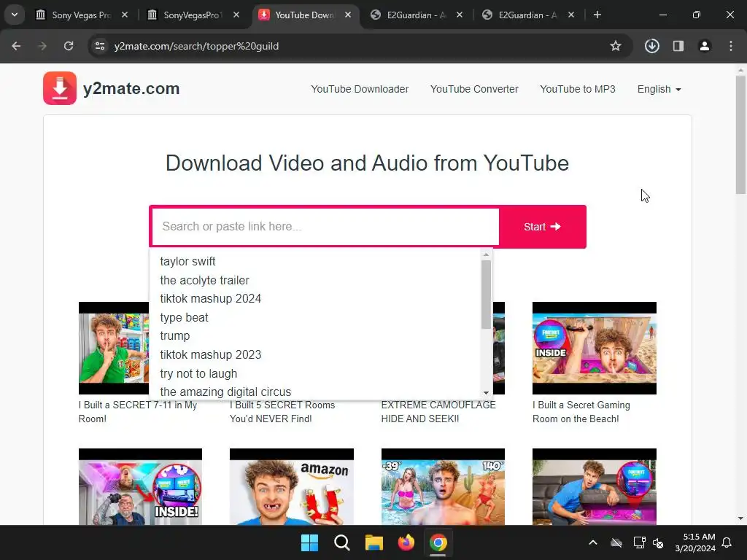Open YouTube Converter nav link
The width and height of the screenshot is (747, 560).
click(x=474, y=89)
